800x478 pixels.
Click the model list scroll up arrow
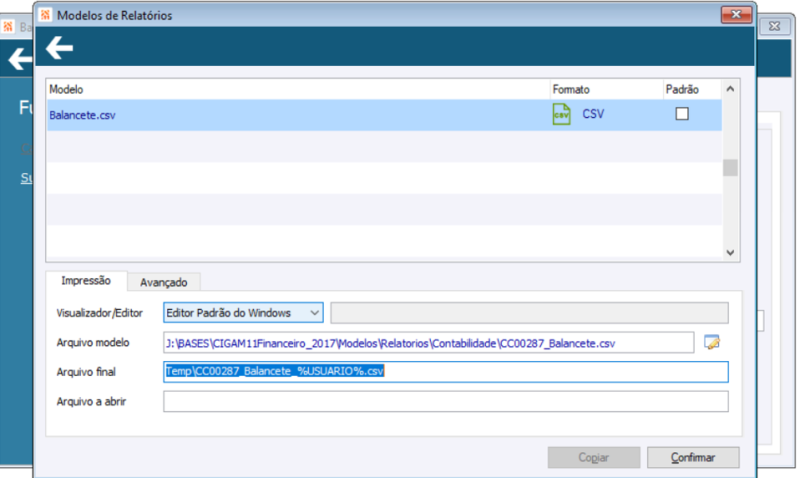730,89
